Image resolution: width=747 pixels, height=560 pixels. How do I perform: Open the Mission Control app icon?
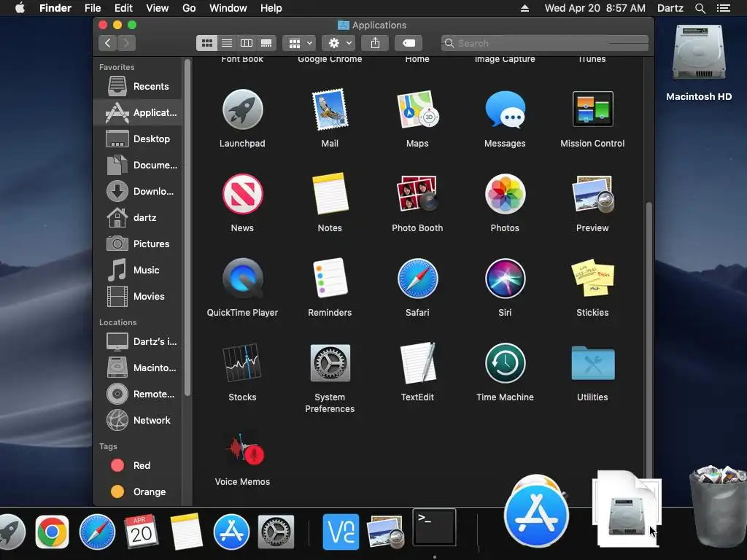pyautogui.click(x=592, y=109)
